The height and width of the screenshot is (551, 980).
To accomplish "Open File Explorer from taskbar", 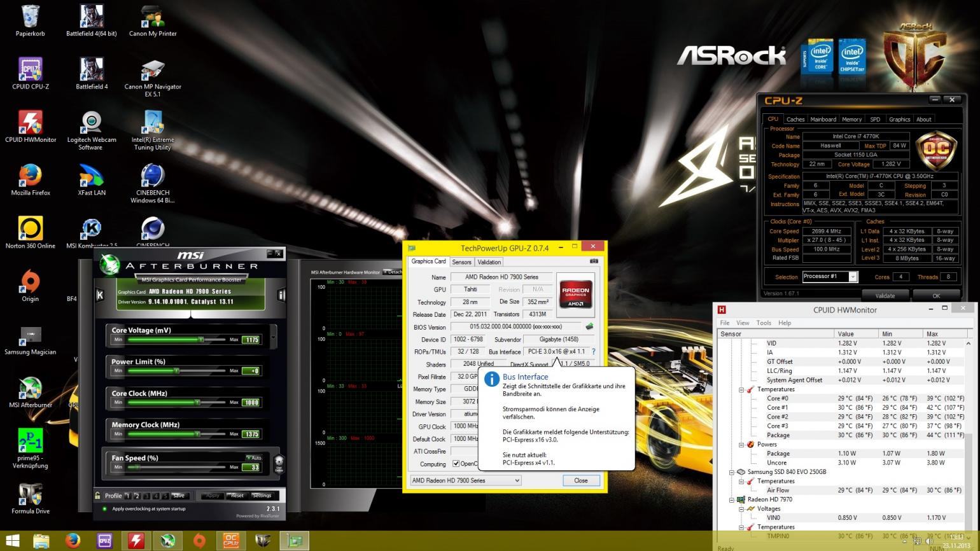I will pos(41,541).
